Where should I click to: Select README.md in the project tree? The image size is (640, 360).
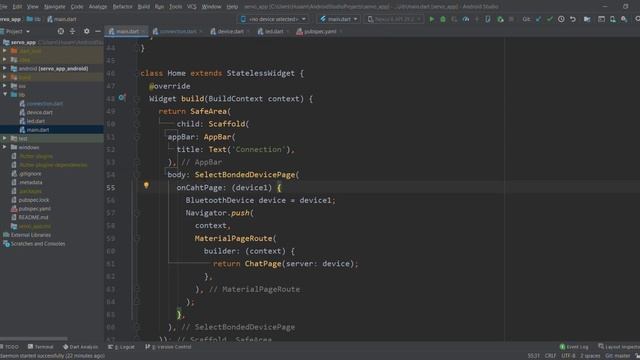(33, 218)
